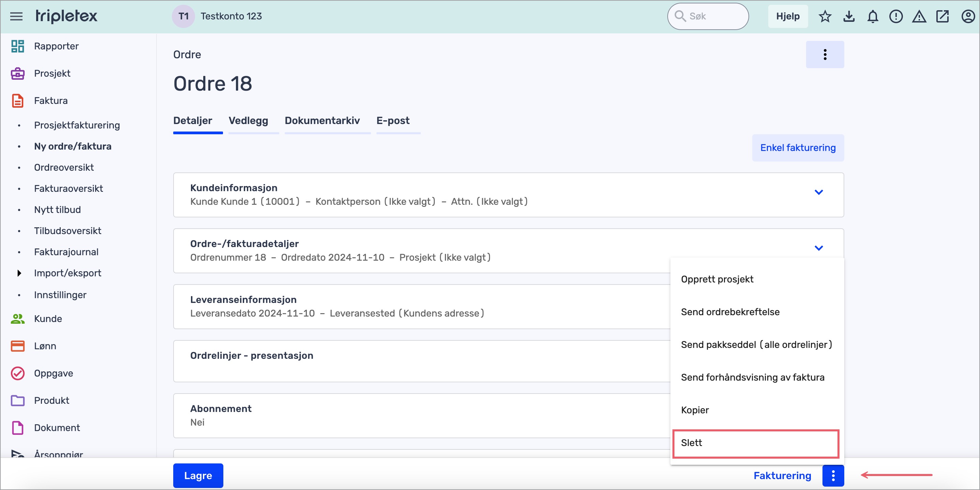This screenshot has height=490, width=980.
Task: Click the Dokument page icon
Action: tap(17, 428)
